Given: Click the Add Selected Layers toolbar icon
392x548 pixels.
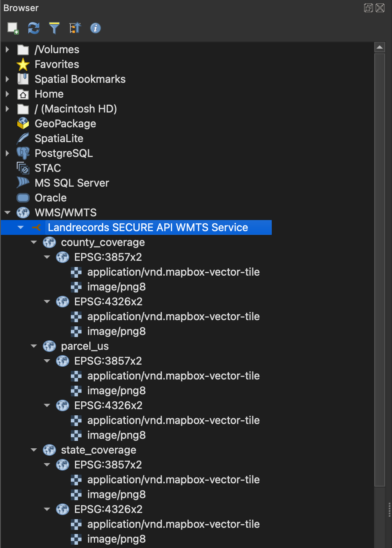Looking at the screenshot, I should point(13,28).
